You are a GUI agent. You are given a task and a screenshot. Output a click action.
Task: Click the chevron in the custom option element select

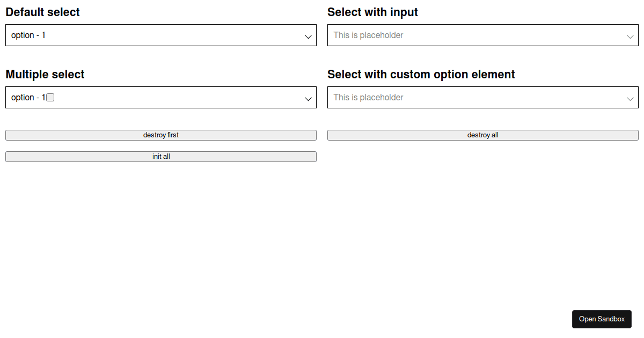pos(630,99)
